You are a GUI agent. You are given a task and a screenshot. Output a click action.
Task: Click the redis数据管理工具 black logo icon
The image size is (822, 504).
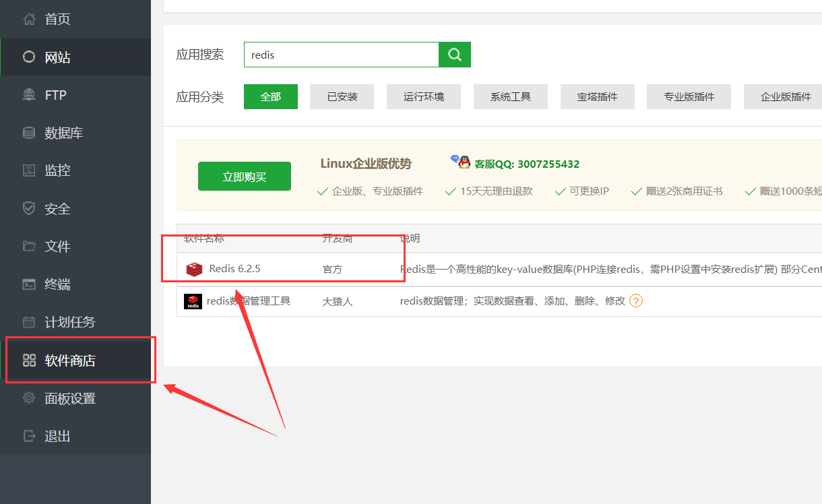[x=193, y=301]
